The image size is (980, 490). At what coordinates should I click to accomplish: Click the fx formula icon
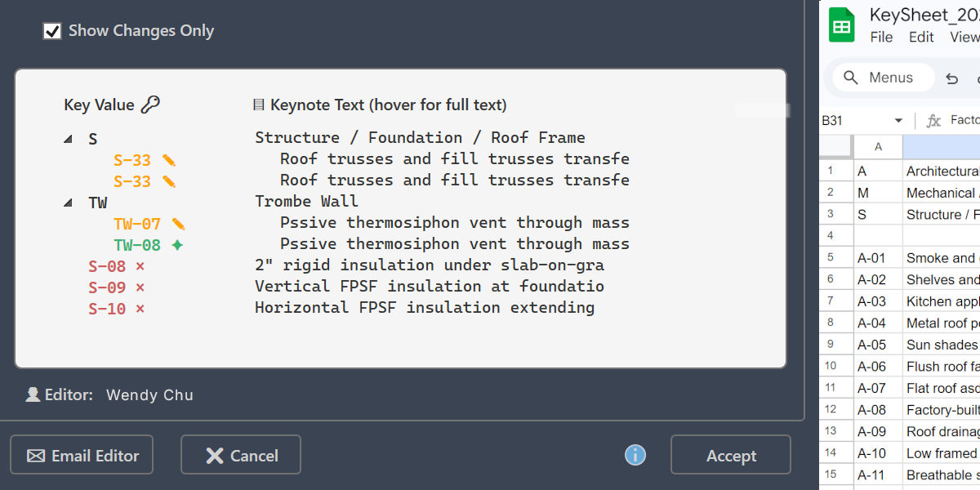tap(933, 119)
